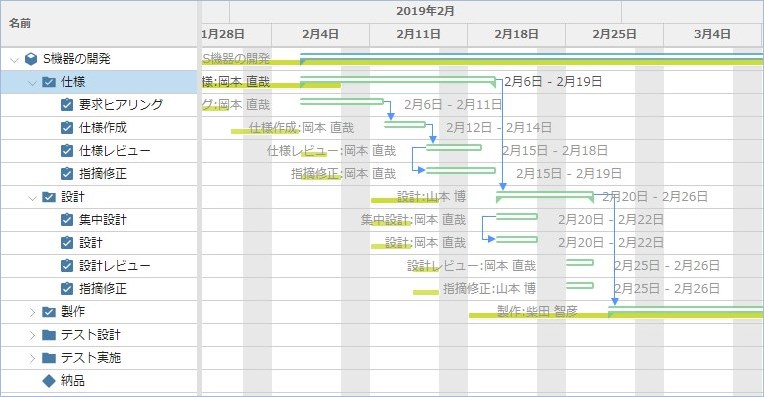764x397 pixels.
Task: Click the checked folder icon for 仕様
Action: pos(49,82)
